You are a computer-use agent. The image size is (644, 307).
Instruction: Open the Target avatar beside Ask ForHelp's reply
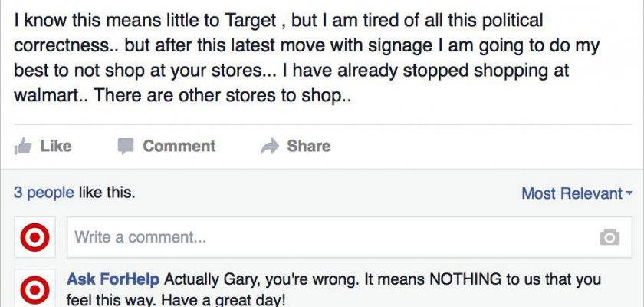[34, 289]
